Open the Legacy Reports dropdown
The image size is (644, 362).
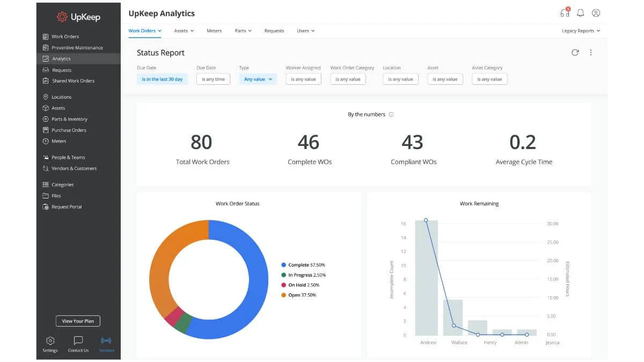coord(581,31)
